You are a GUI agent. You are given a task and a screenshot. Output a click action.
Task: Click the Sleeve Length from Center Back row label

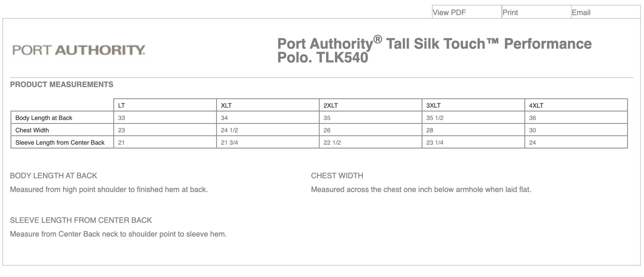tap(60, 142)
